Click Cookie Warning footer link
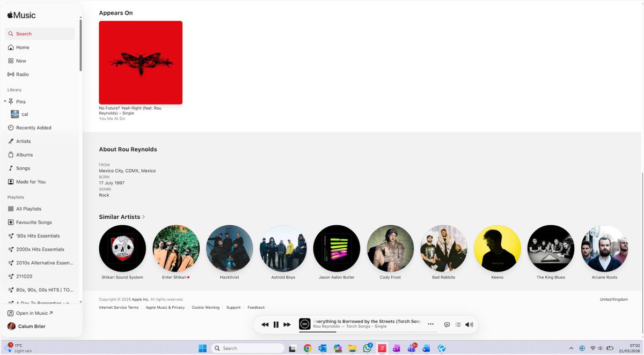The height and width of the screenshot is (355, 644). 206,307
